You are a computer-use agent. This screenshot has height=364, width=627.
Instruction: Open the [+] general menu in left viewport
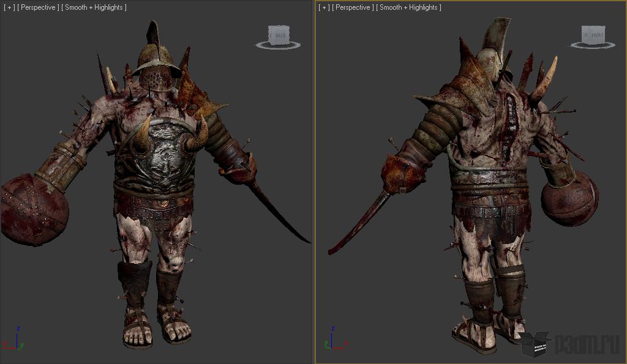tap(8, 7)
